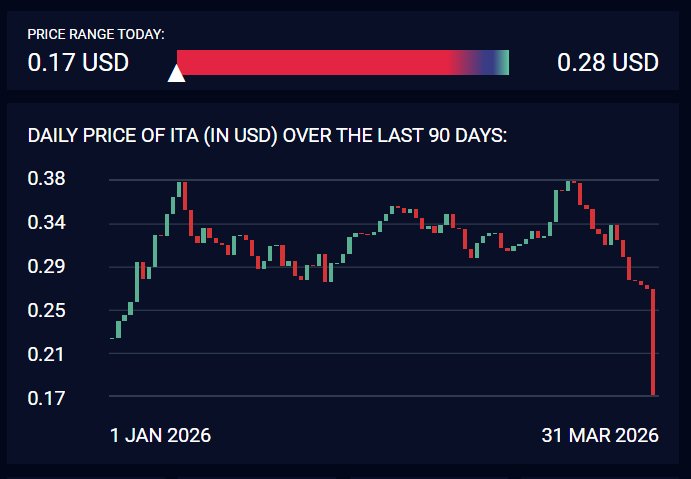Click the tall green candle before the March peak
The width and height of the screenshot is (691, 479).
pos(556,207)
